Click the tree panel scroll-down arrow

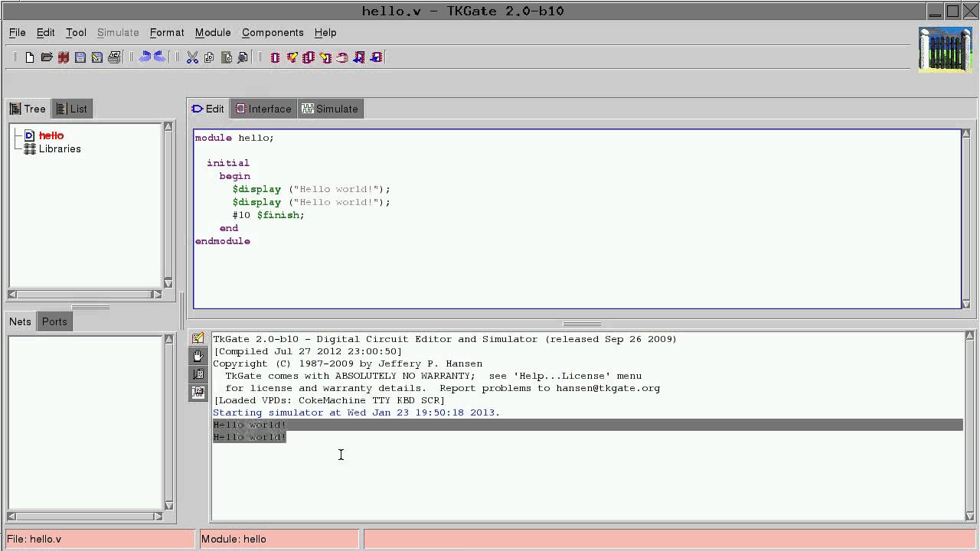(168, 283)
